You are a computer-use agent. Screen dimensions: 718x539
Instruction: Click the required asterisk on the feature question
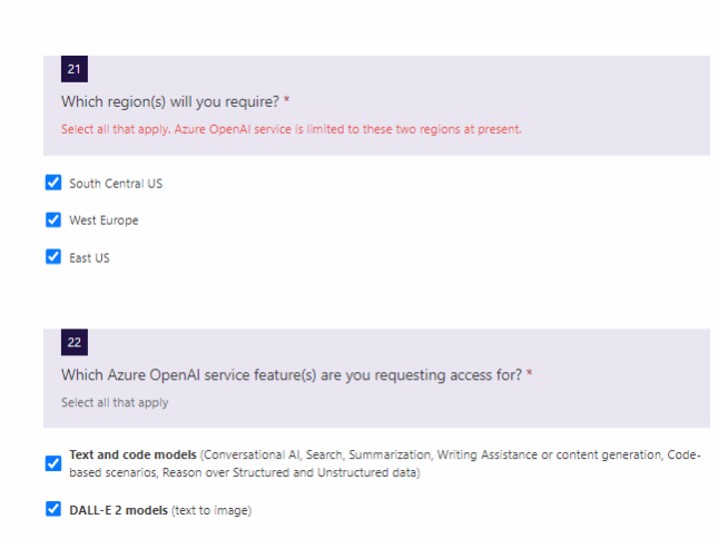(x=529, y=375)
